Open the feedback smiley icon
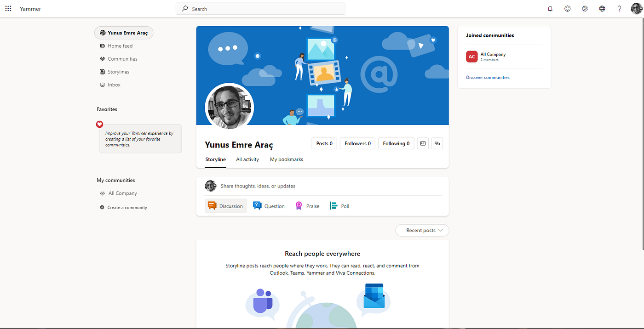The width and height of the screenshot is (644, 329). click(x=568, y=9)
